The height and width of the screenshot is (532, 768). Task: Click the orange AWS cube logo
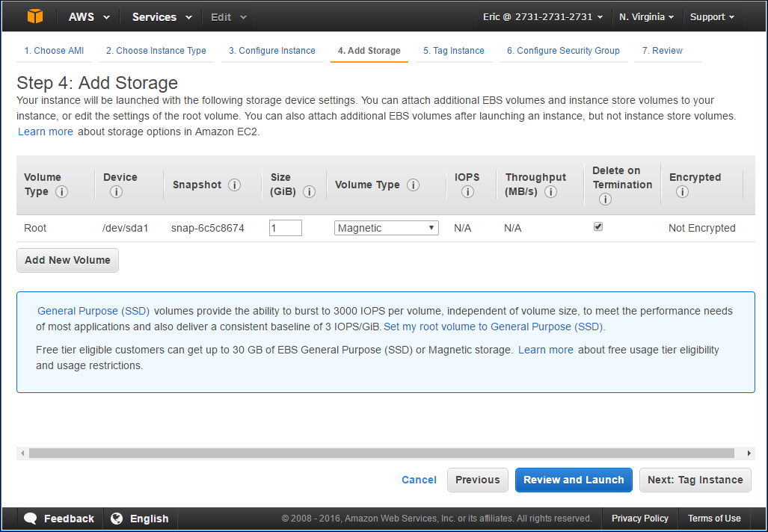pos(35,16)
